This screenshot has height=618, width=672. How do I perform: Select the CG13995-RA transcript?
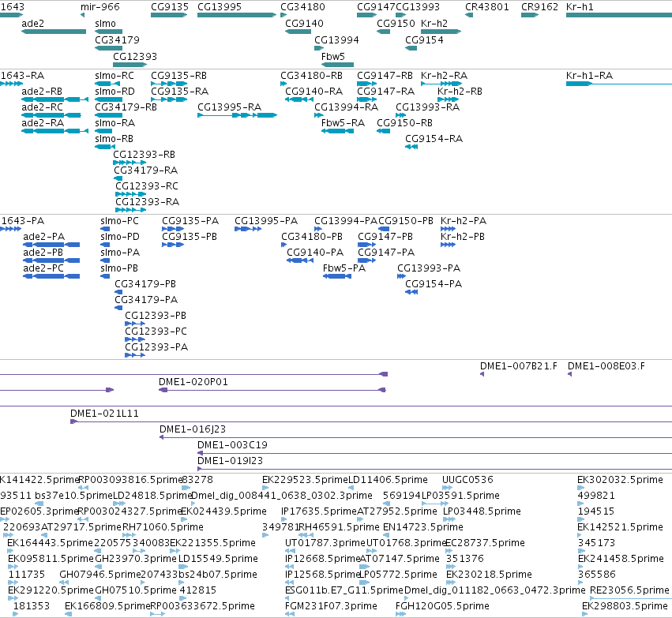coord(237,115)
